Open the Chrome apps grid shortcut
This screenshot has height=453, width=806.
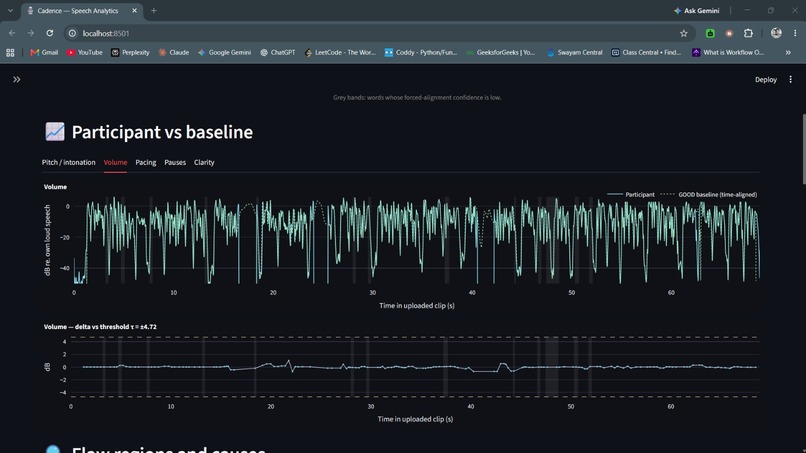click(10, 52)
